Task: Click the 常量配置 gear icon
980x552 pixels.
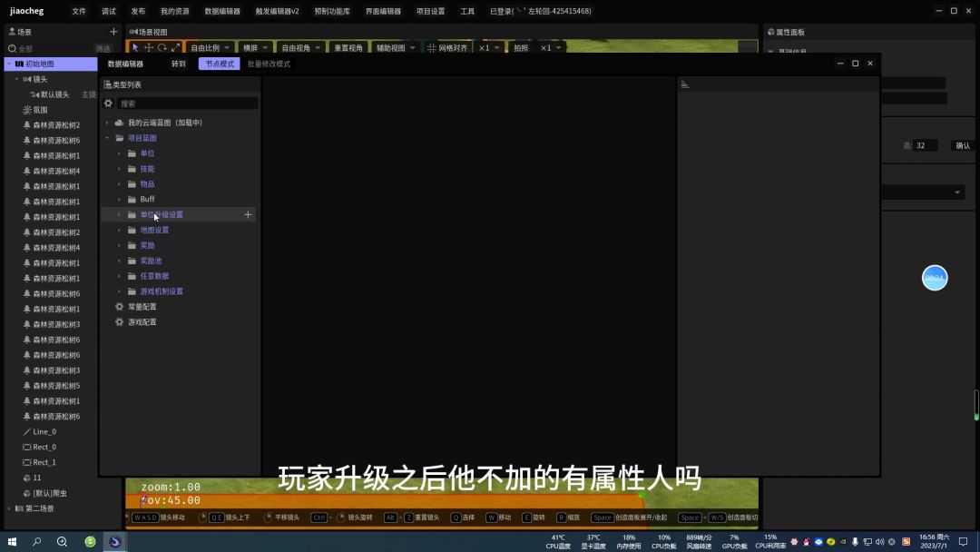Action: [120, 307]
